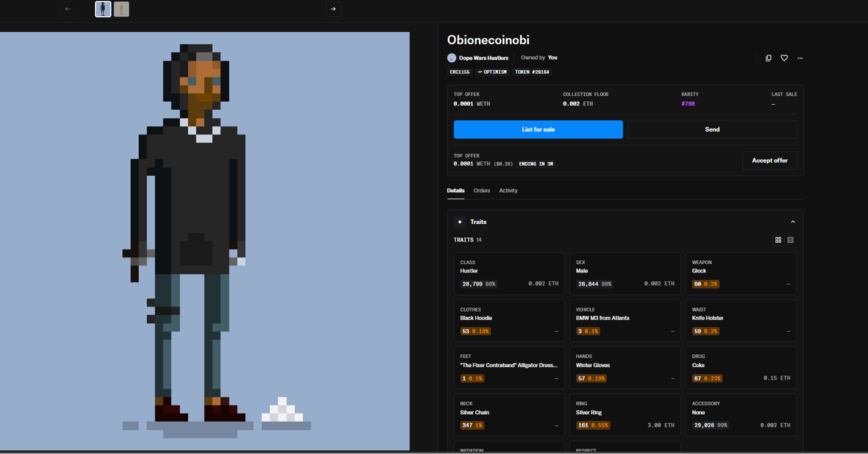Copy item link icon

[x=768, y=58]
